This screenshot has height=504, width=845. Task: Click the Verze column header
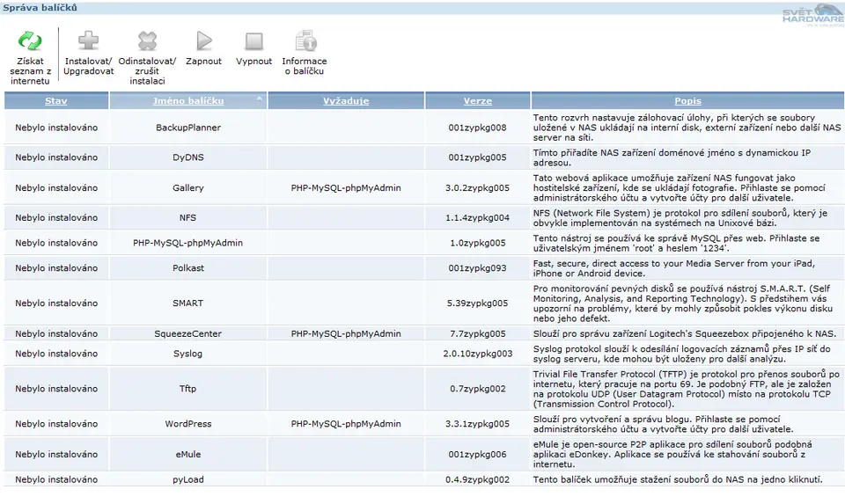pyautogui.click(x=478, y=101)
